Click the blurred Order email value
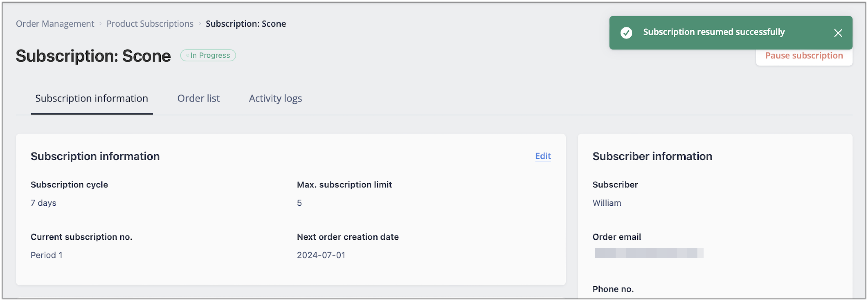Image resolution: width=868 pixels, height=301 pixels. (x=649, y=253)
